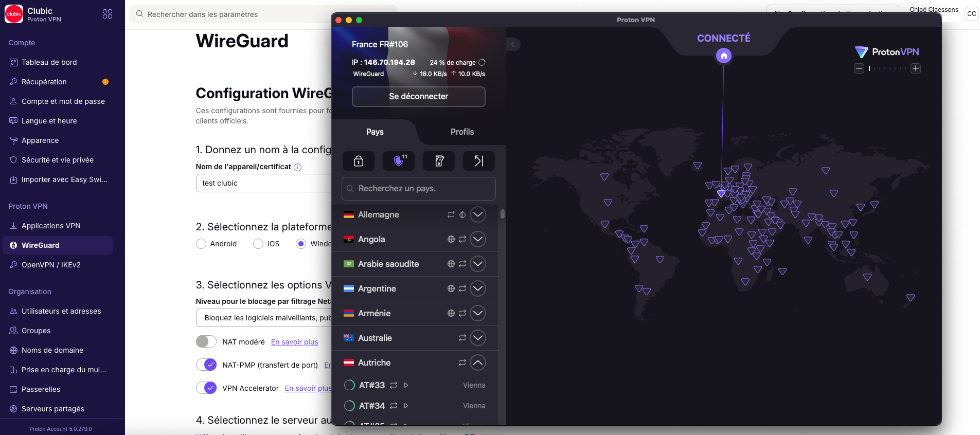The height and width of the screenshot is (435, 980).
Task: Click the streaming play icon on AT#33
Action: pyautogui.click(x=406, y=385)
